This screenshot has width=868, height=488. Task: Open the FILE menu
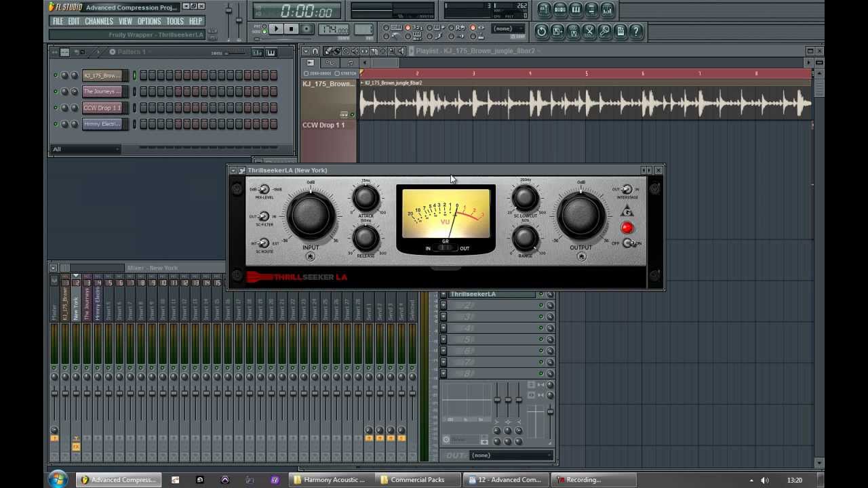58,21
